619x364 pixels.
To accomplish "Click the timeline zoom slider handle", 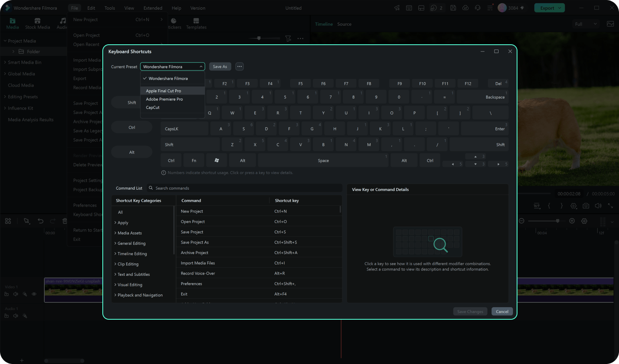I will coord(558,221).
